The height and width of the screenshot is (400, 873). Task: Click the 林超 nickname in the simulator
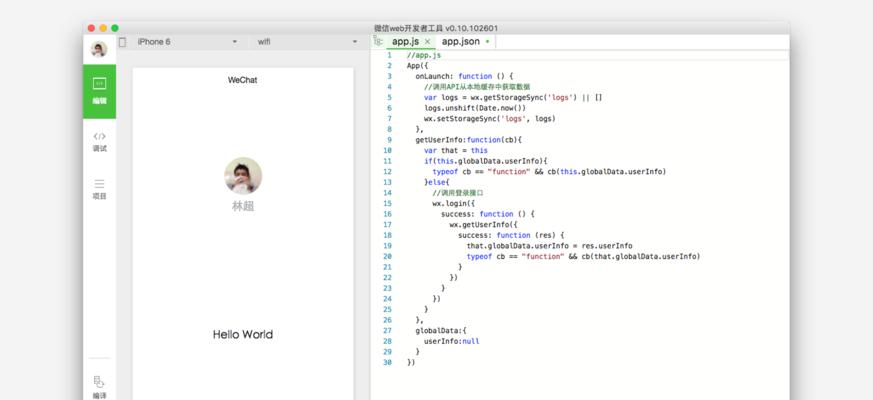[243, 206]
